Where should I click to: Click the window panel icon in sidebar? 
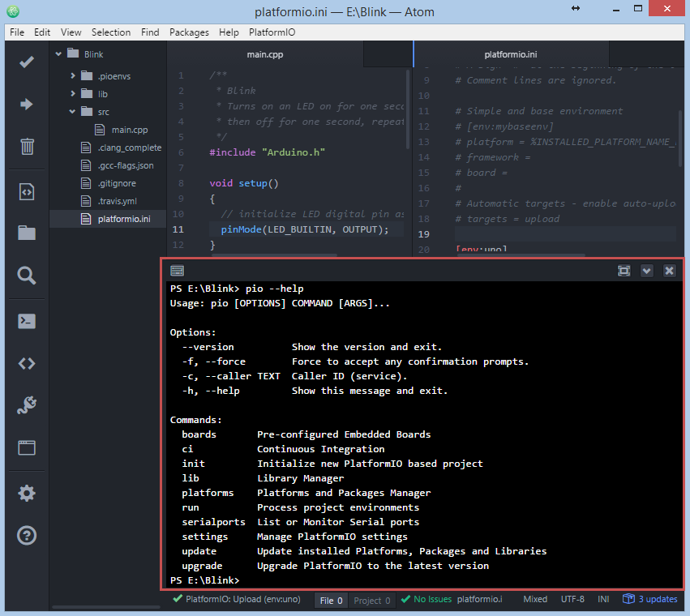point(27,447)
